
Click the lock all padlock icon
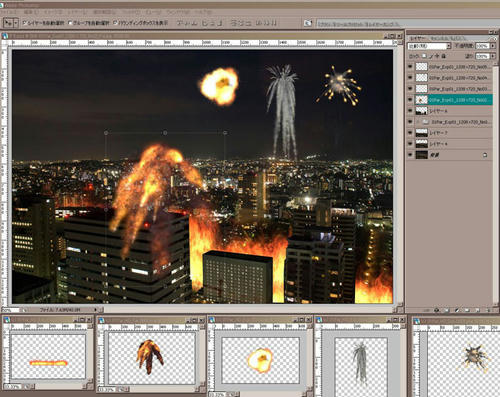(443, 56)
